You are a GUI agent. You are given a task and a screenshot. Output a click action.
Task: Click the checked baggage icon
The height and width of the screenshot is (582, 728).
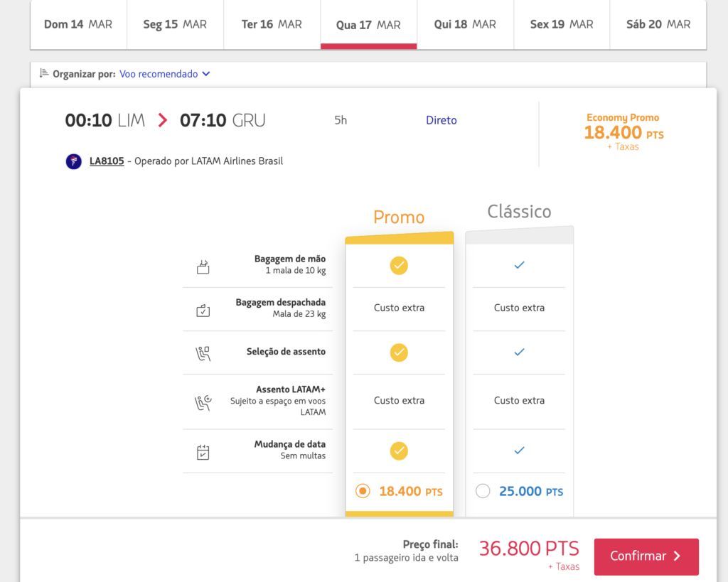point(203,310)
